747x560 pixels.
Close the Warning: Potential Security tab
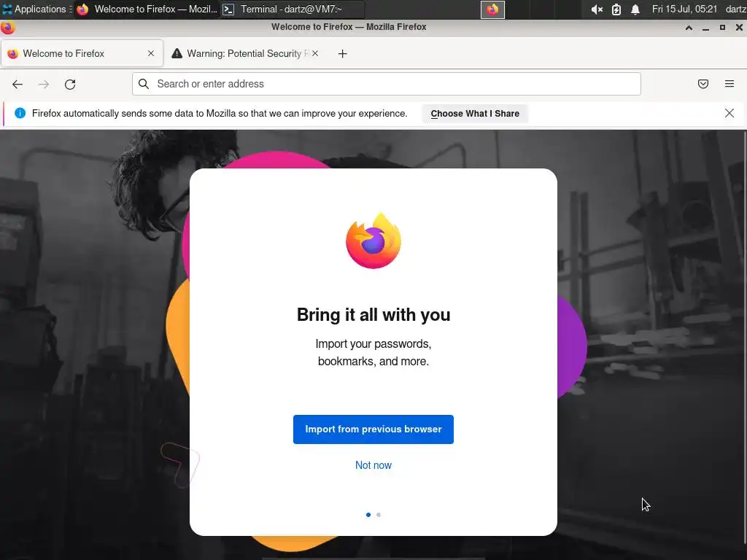click(x=315, y=53)
